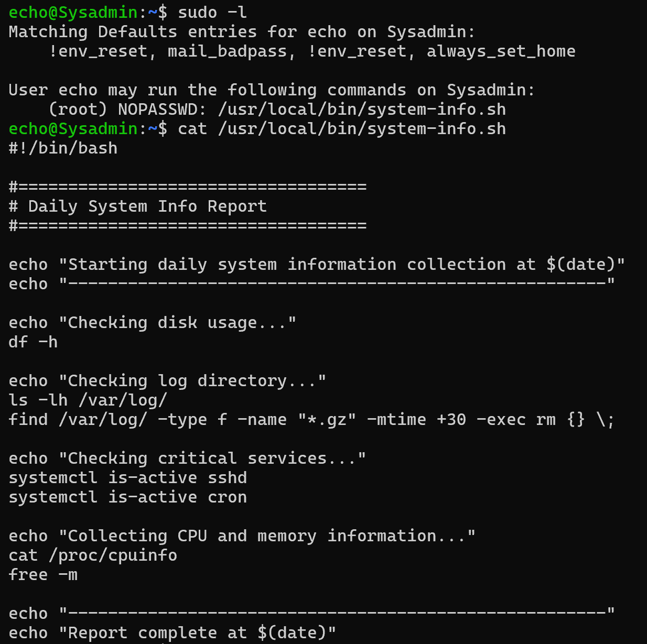The height and width of the screenshot is (644, 647).
Task: Click the "df -h" command
Action: tap(33, 342)
